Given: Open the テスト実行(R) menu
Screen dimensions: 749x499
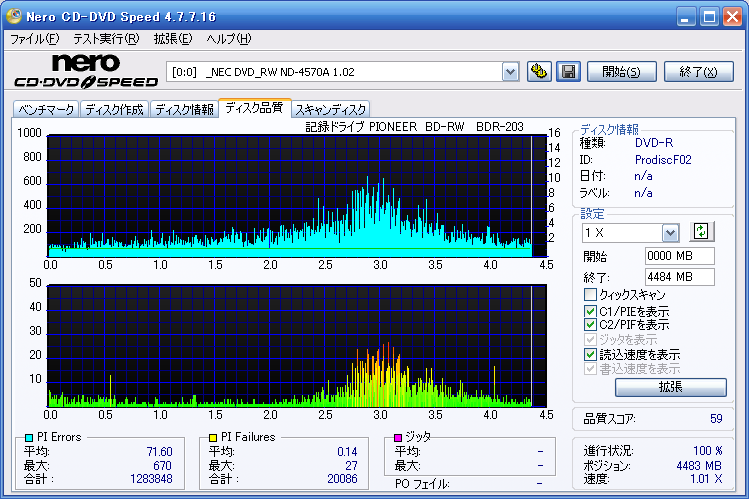Looking at the screenshot, I should (x=106, y=39).
